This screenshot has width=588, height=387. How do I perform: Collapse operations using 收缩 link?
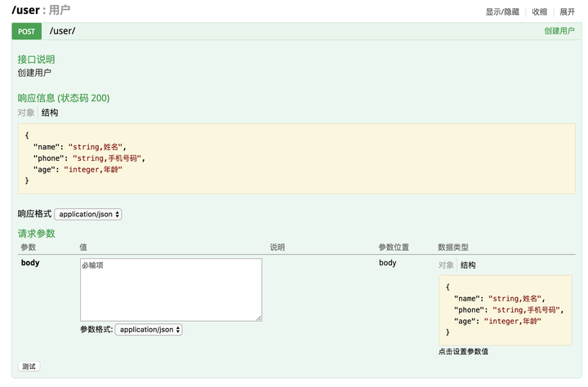(540, 11)
